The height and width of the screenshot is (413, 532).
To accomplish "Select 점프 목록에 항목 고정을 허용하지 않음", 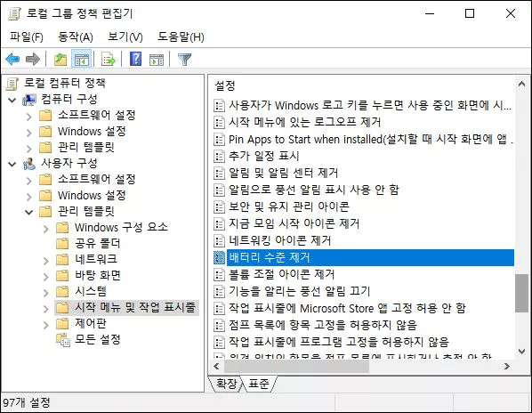I will point(323,325).
